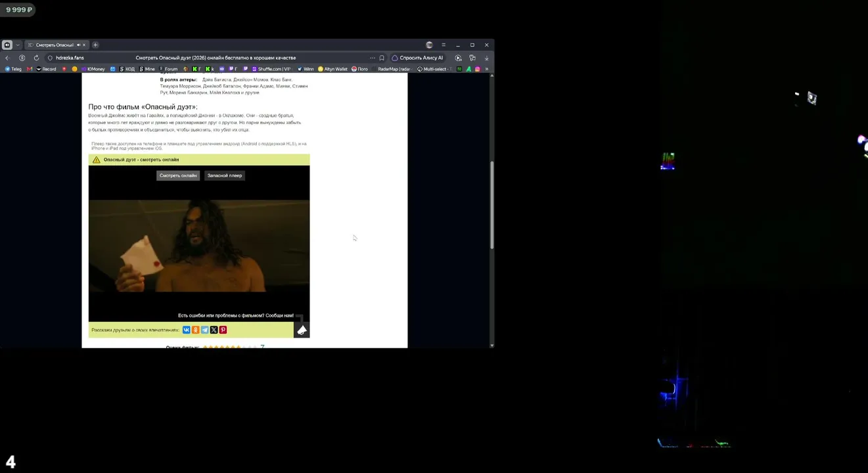Click Спросить Алису AI button

[418, 58]
